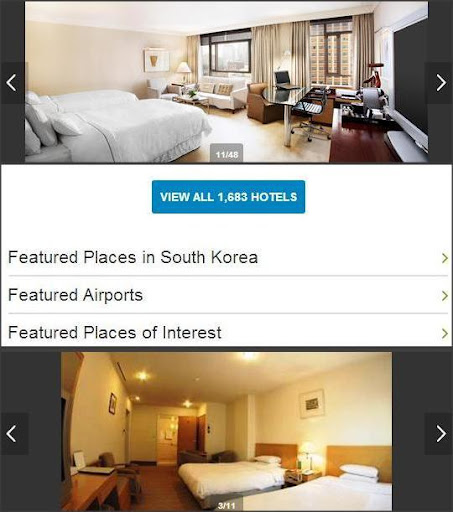Click the framed wall picture in bottom photo

click(312, 403)
